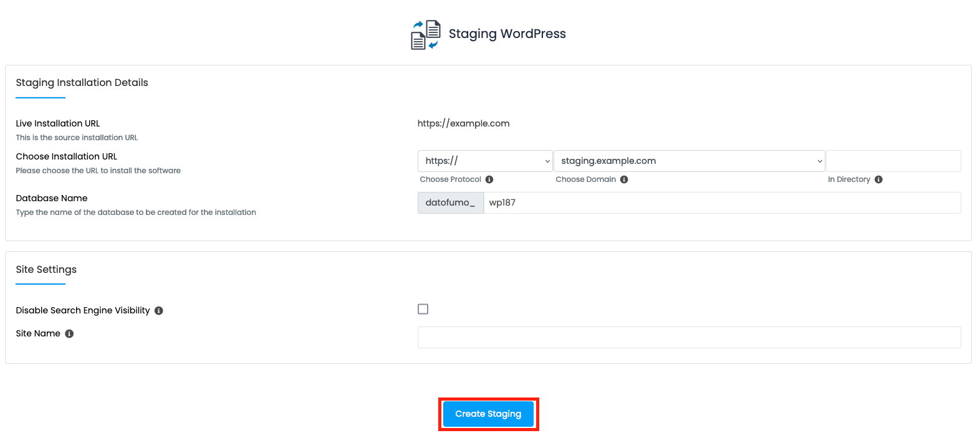This screenshot has width=980, height=433.
Task: Select the Staging Installation Details heading
Action: (82, 82)
